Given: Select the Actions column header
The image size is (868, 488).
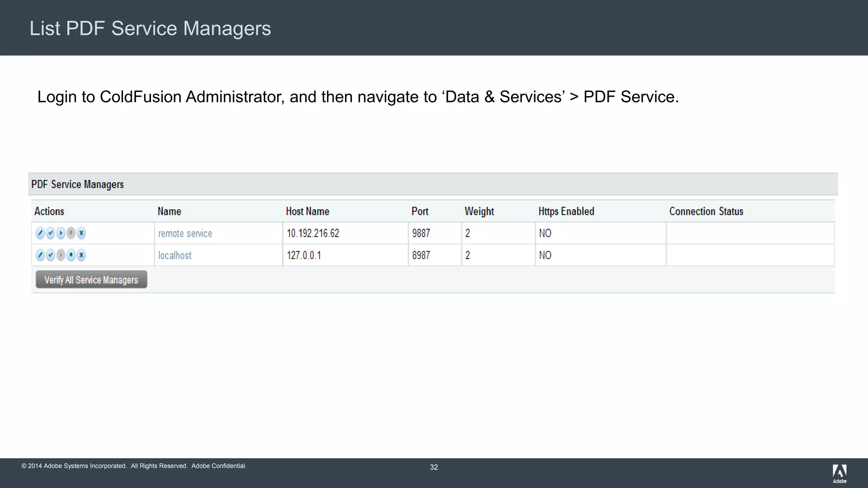Looking at the screenshot, I should (x=49, y=211).
